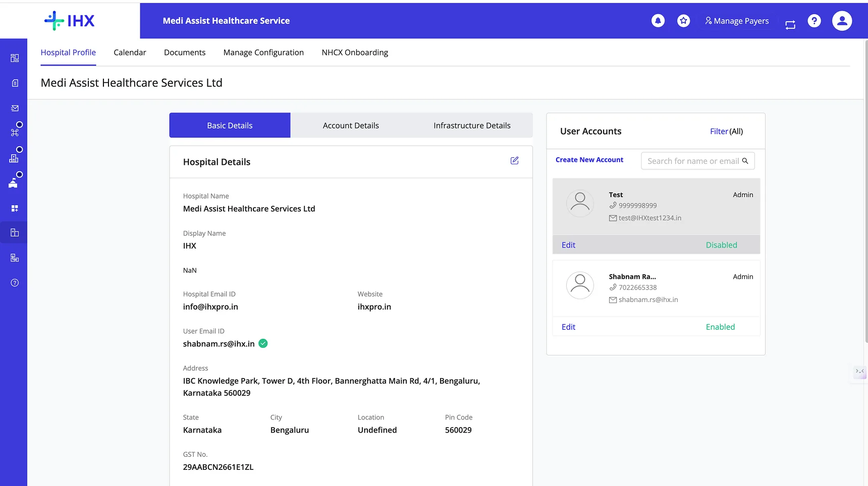The image size is (868, 486).
Task: Click the page vertical scrollbar
Action: click(x=866, y=192)
